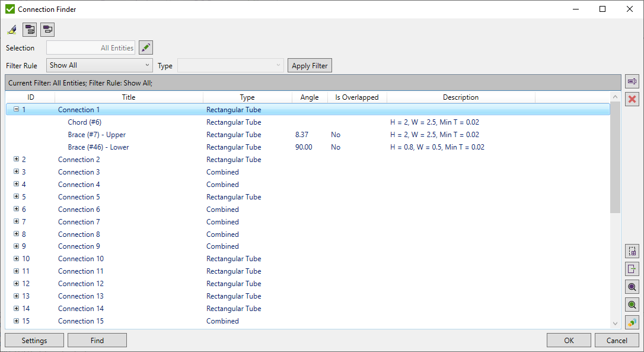The image size is (644, 352).
Task: Click the selection picker pen icon
Action: point(145,47)
